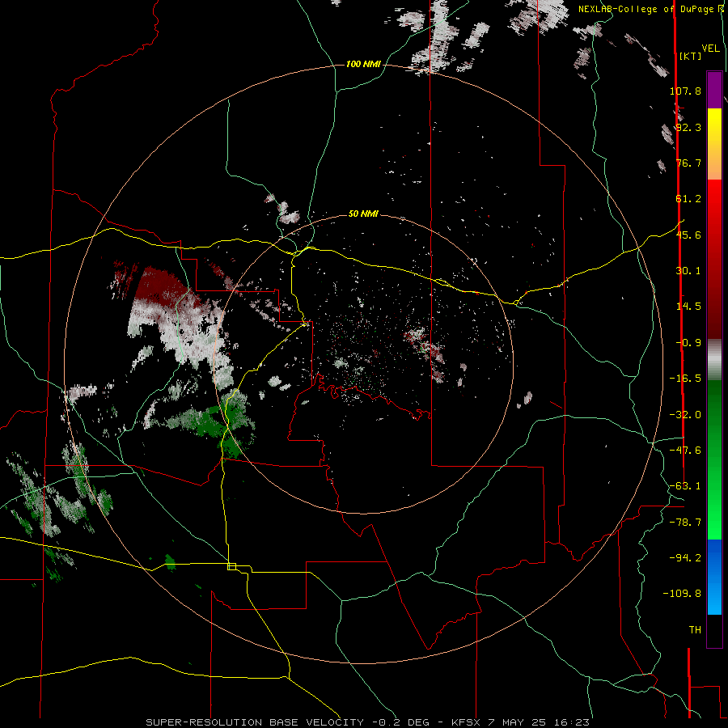Click the 14.5 value on velocity scale
728x728 pixels.
[x=688, y=307]
